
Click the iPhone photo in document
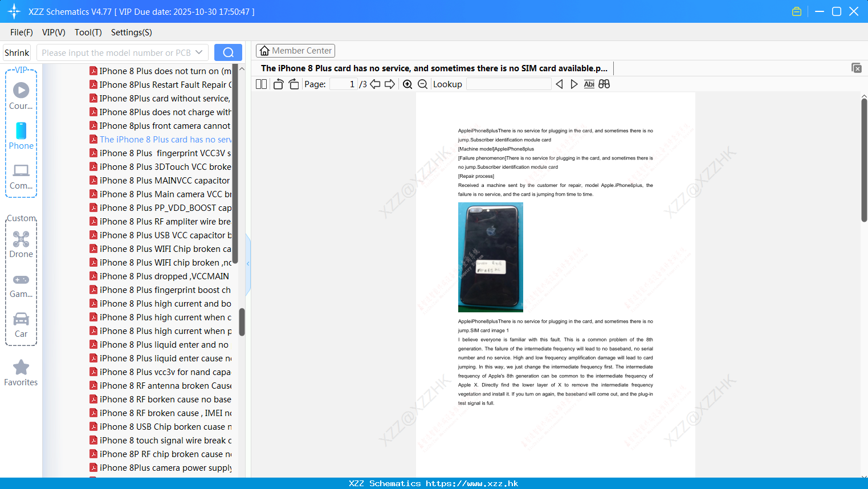tap(491, 257)
